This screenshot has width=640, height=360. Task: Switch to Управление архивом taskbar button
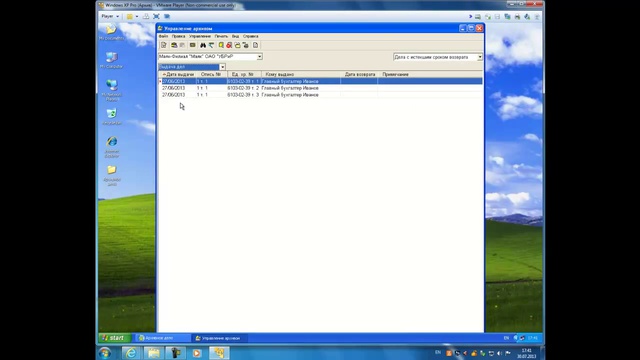220,338
